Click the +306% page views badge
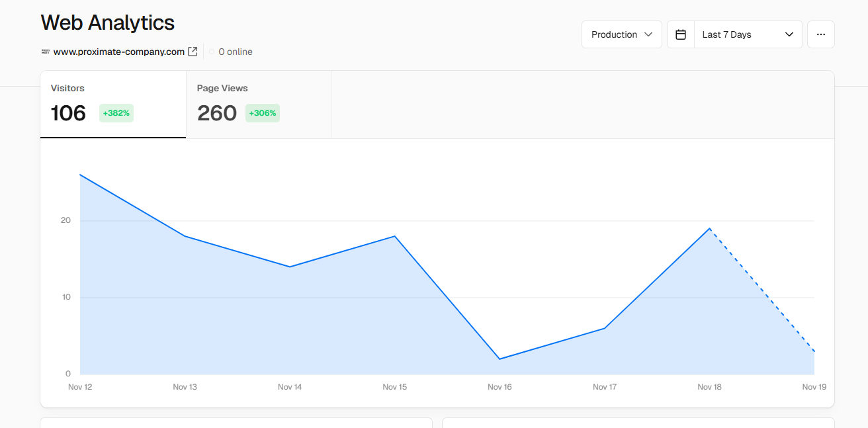Viewport: 868px width, 428px height. [262, 113]
